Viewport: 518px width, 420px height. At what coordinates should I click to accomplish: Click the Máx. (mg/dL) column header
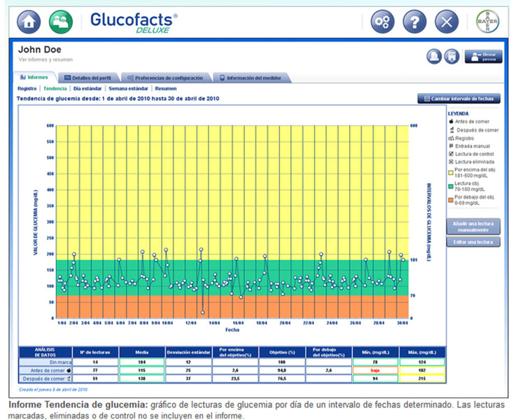pos(422,352)
